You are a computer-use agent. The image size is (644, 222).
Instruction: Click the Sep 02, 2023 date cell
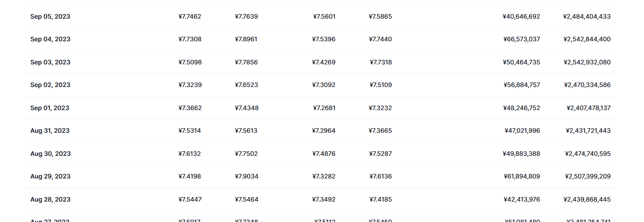[x=50, y=85]
